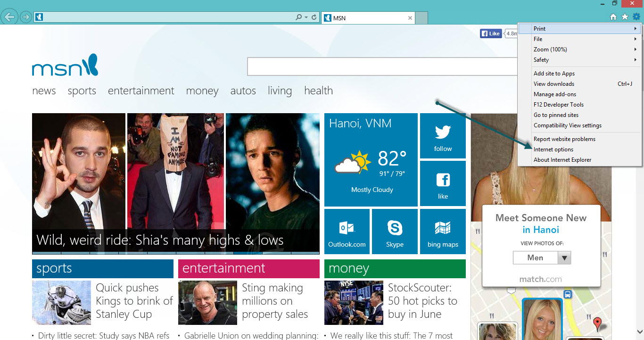Screen dimensions: 644x340
Task: Choose Add site to Apps
Action: click(x=579, y=74)
